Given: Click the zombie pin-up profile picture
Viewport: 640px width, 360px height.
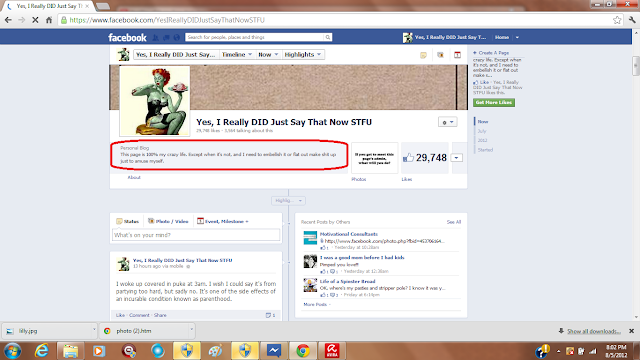Looking at the screenshot, I should click(x=155, y=101).
